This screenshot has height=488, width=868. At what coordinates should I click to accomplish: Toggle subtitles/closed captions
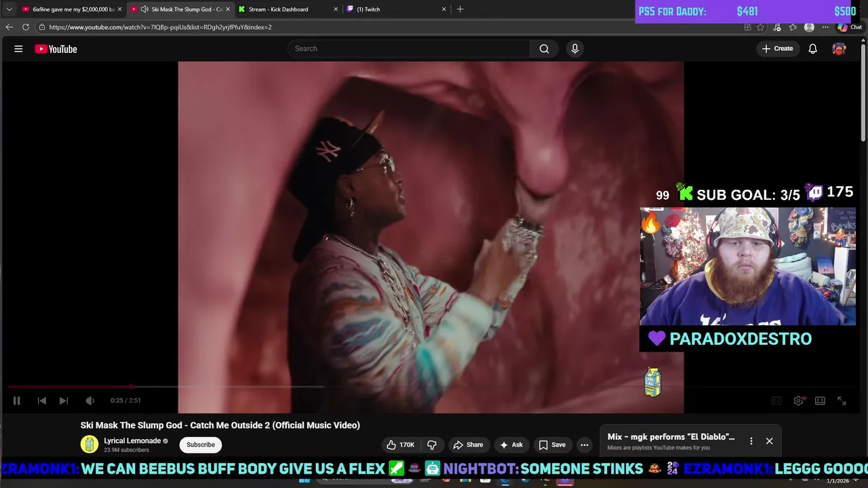pyautogui.click(x=776, y=401)
